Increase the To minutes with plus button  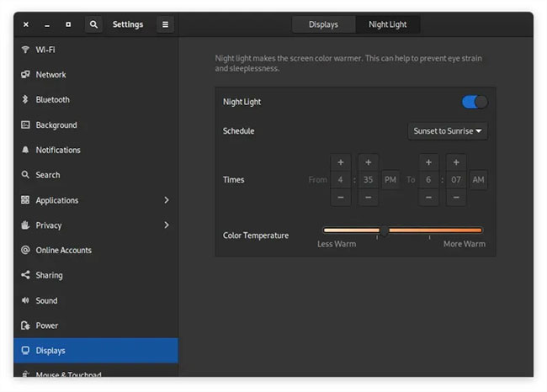pos(456,162)
